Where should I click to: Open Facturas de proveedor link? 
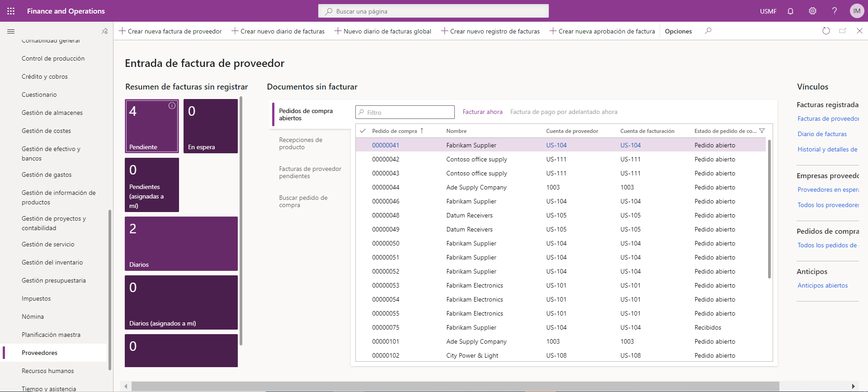828,118
